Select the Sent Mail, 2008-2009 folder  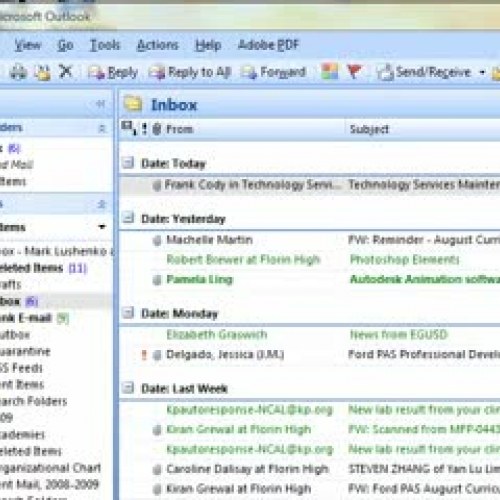pyautogui.click(x=49, y=484)
